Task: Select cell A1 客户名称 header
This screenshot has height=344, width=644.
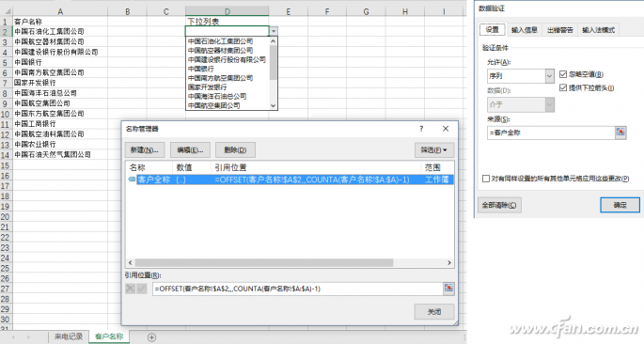Action: (x=60, y=22)
